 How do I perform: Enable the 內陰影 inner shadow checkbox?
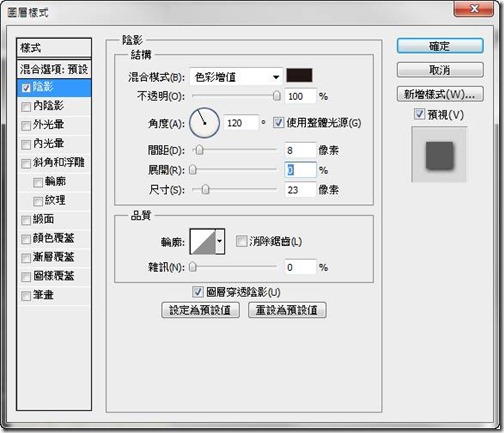point(26,107)
